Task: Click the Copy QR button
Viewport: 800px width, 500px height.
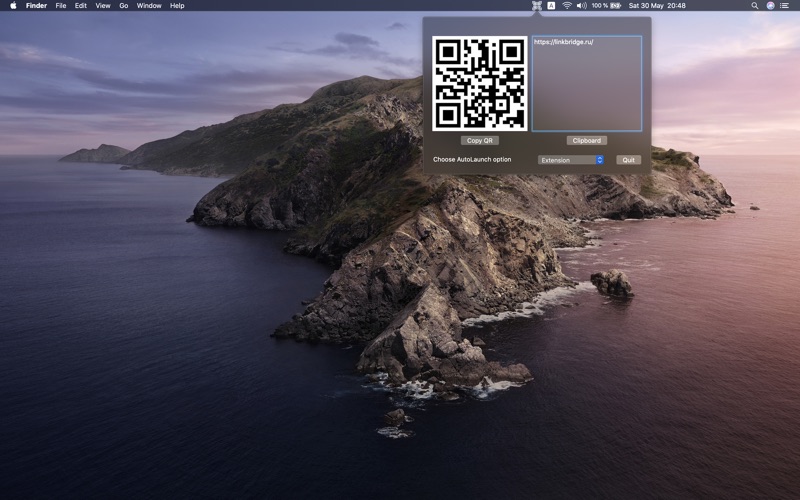Action: point(480,140)
